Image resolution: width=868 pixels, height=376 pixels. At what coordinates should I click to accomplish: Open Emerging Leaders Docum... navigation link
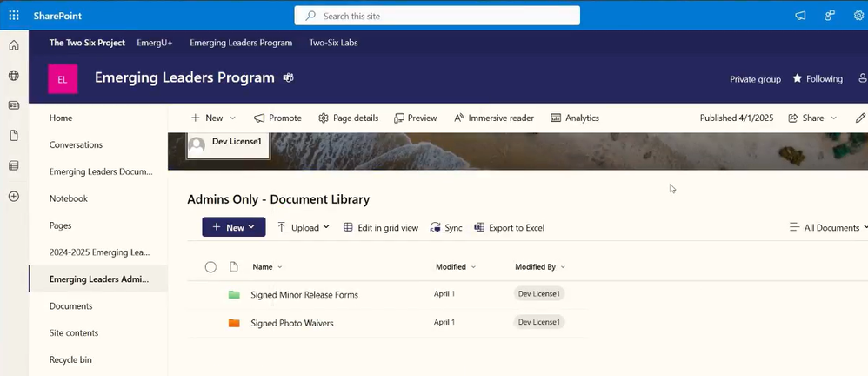(101, 171)
